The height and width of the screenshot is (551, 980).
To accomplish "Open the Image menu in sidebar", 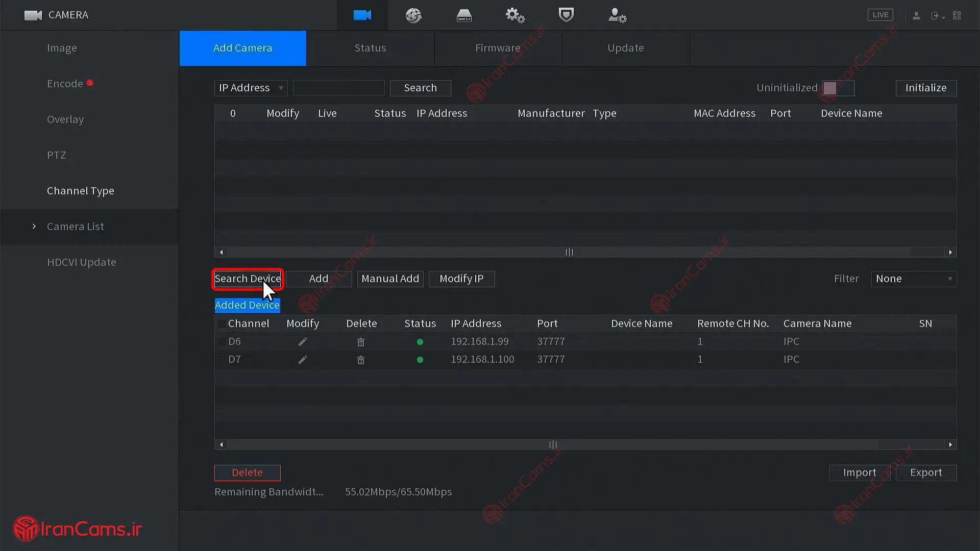I will click(62, 48).
